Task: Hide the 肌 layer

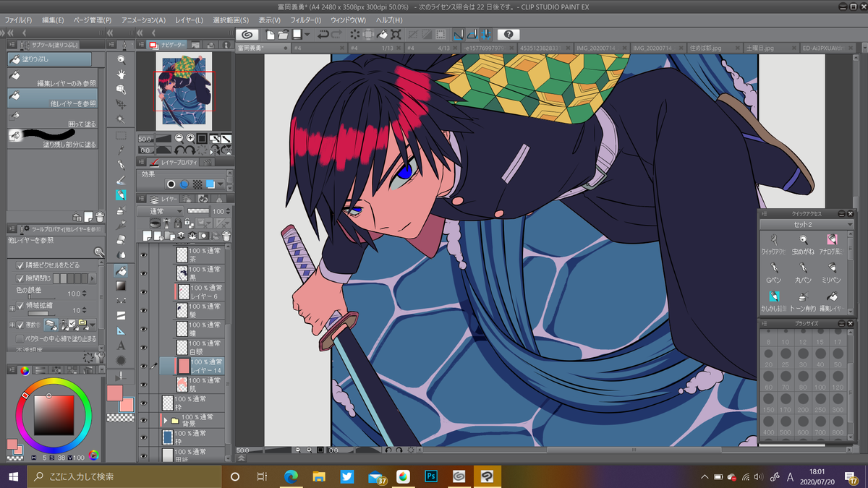Action: tap(143, 384)
